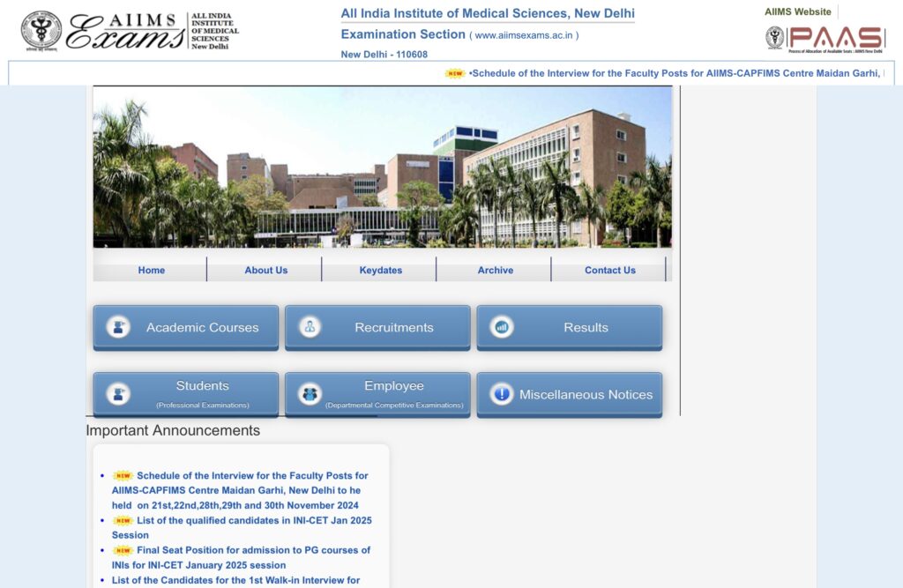Viewport: 903px width, 588px height.
Task: Click the All India Institute of Medical Sciences heading
Action: click(x=487, y=13)
